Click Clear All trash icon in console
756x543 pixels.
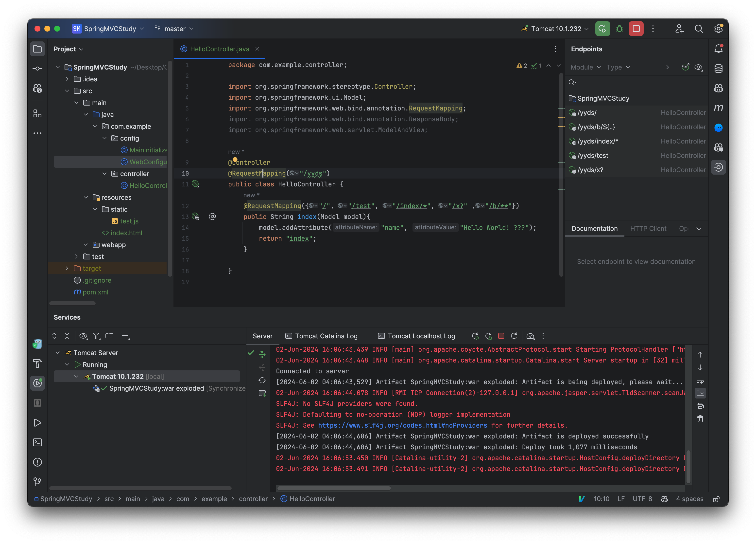click(700, 419)
